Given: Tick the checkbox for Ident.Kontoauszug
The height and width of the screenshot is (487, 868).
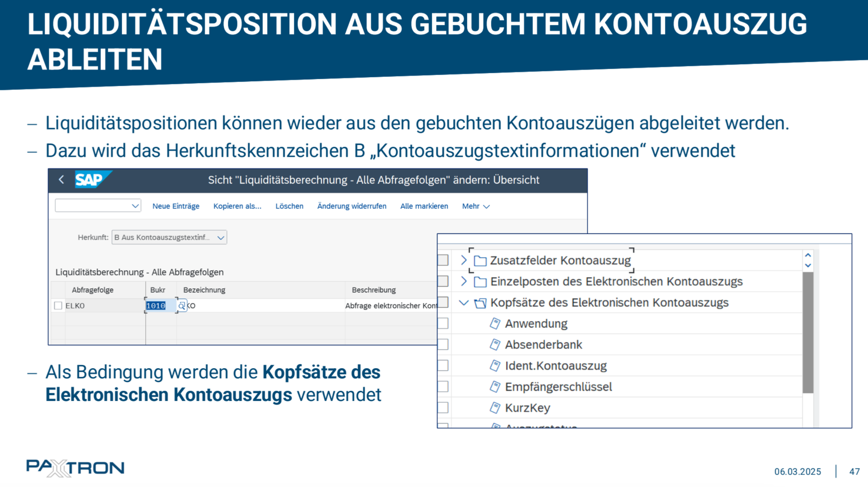Looking at the screenshot, I should (443, 366).
